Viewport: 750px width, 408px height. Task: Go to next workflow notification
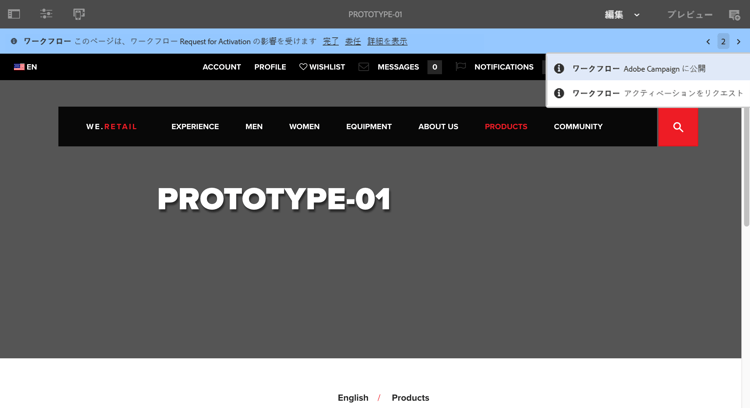coord(739,42)
